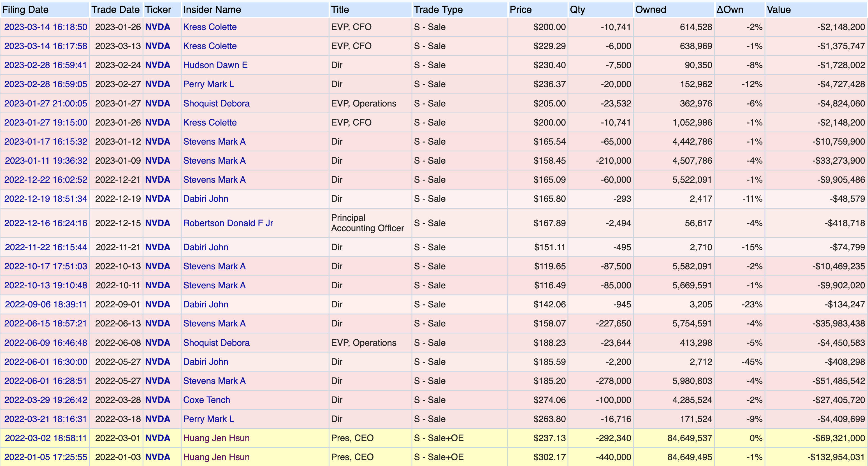Click the ΔOwn column header
The height and width of the screenshot is (466, 868).
[x=730, y=10]
